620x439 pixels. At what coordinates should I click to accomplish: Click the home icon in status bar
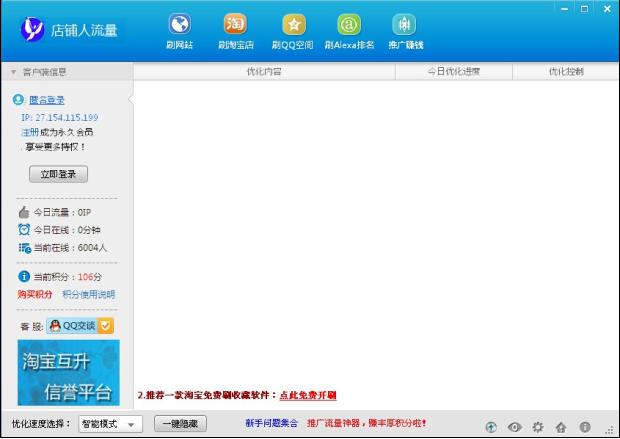click(x=561, y=427)
